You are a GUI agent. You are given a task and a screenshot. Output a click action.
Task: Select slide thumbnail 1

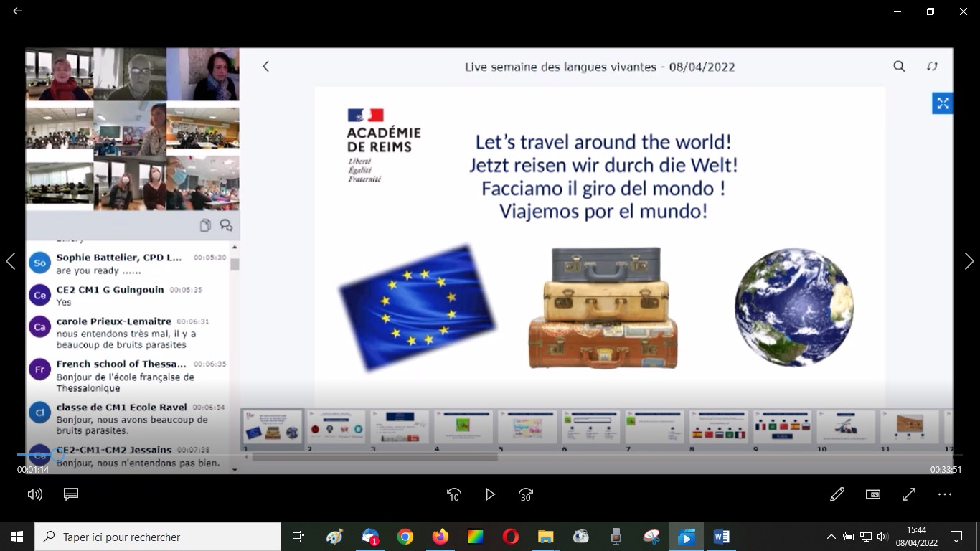(x=273, y=427)
